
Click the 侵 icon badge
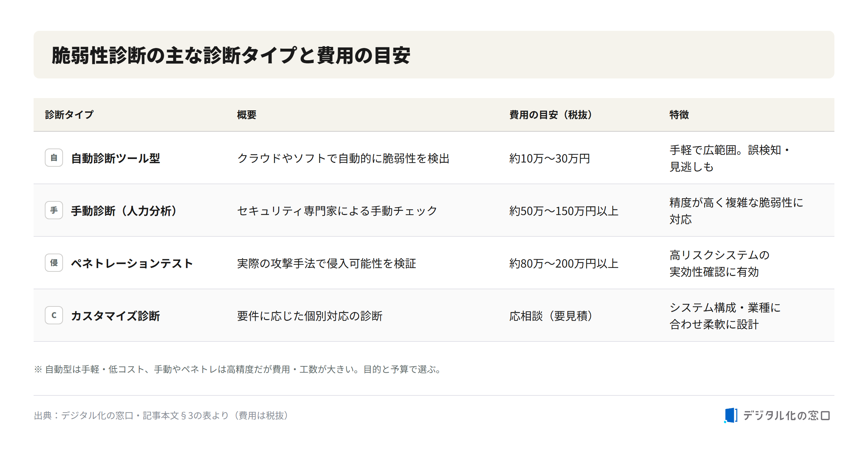tap(54, 263)
